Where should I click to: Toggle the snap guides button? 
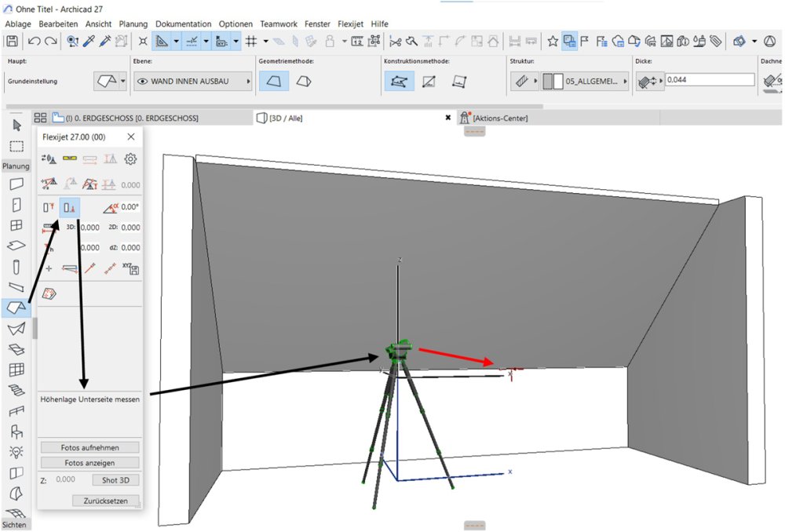[192, 41]
